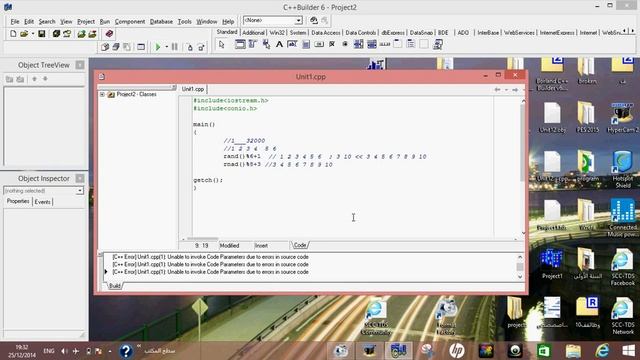
Task: Switch to ADO palette tab
Action: coord(463,33)
